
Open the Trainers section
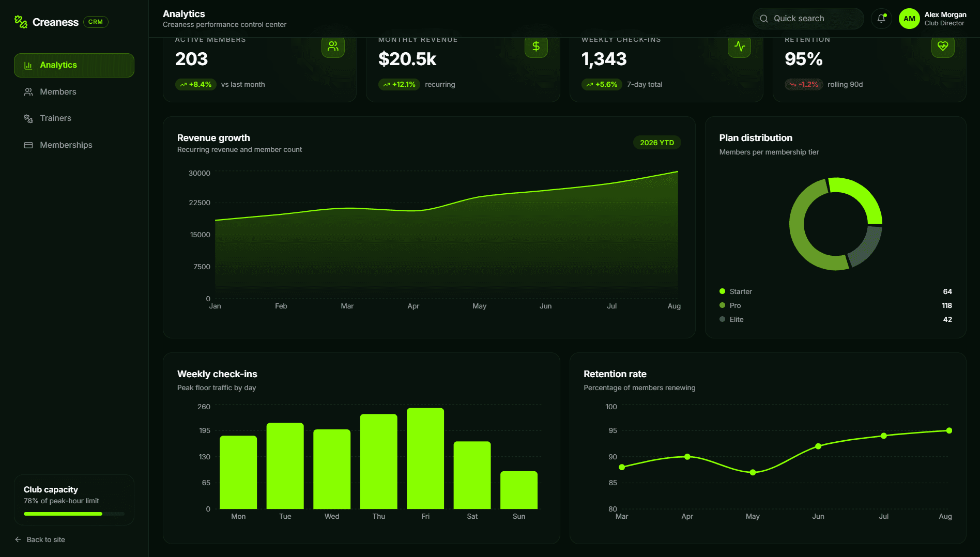point(74,118)
